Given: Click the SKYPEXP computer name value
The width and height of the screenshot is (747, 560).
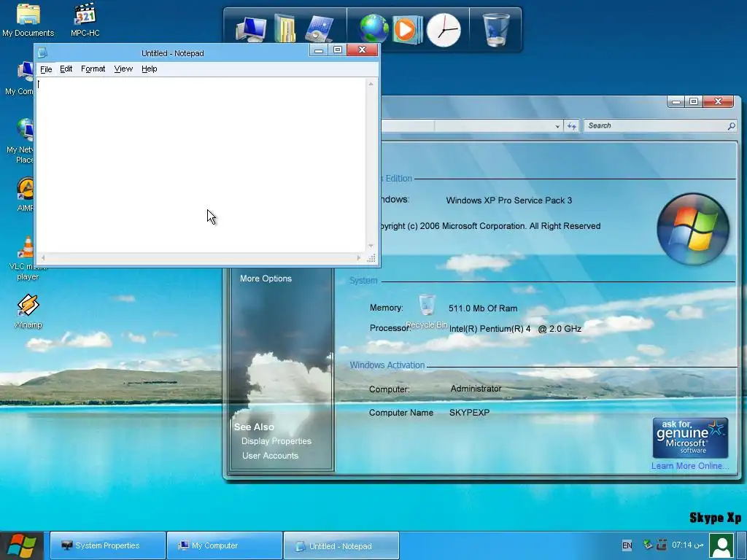Looking at the screenshot, I should click(469, 413).
